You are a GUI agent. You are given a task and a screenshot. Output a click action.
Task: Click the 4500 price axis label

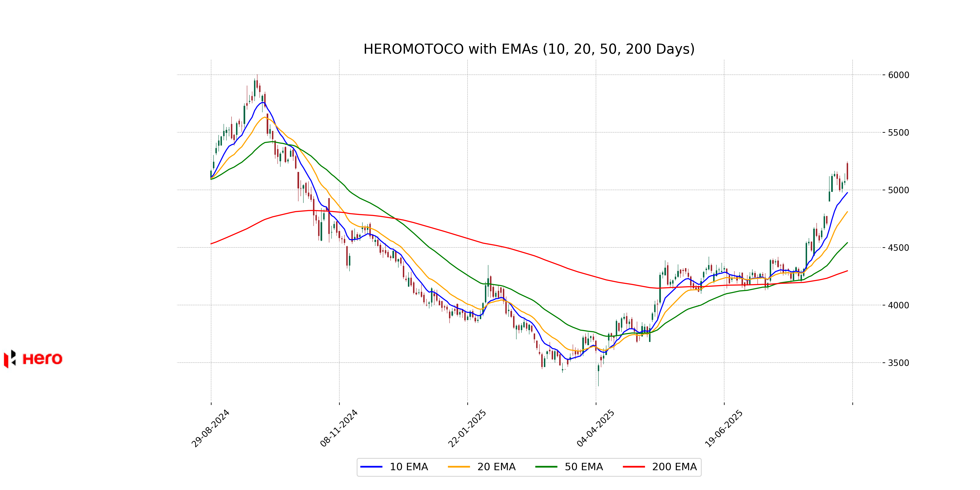point(898,248)
